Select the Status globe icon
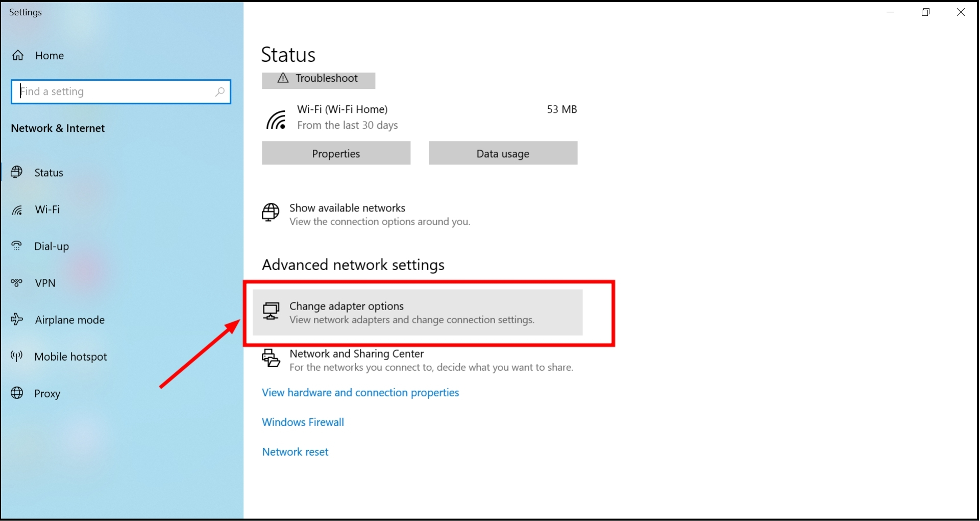Image resolution: width=980 pixels, height=521 pixels. tap(17, 172)
